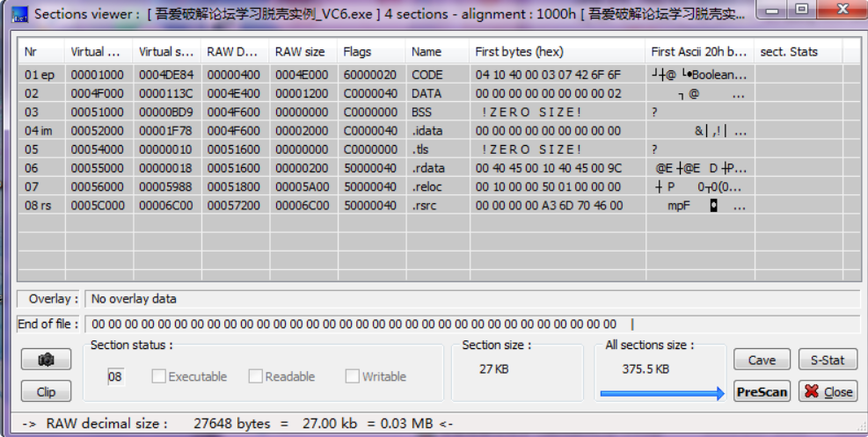Click the camera screenshot button
The image size is (868, 437).
[46, 360]
